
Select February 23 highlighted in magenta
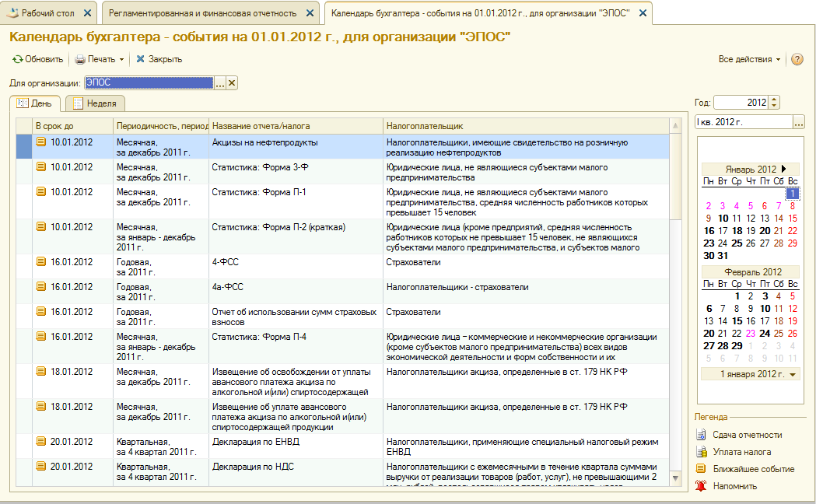pos(751,334)
